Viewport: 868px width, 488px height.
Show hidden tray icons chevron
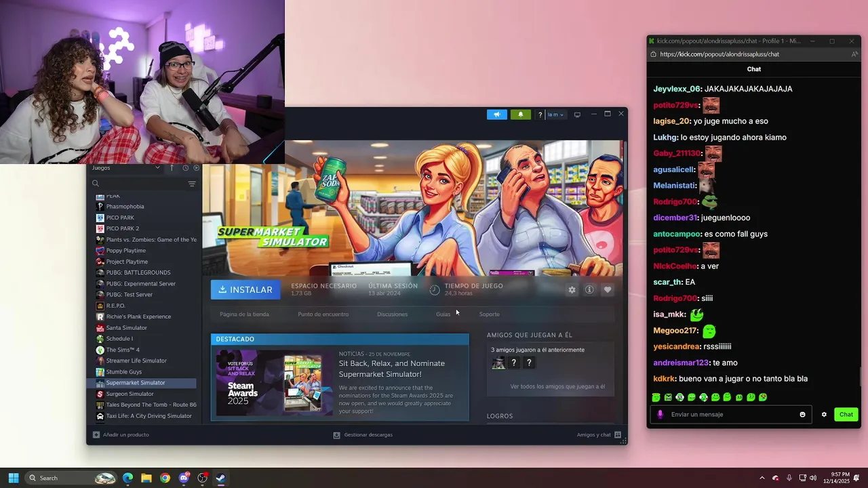coord(762,478)
